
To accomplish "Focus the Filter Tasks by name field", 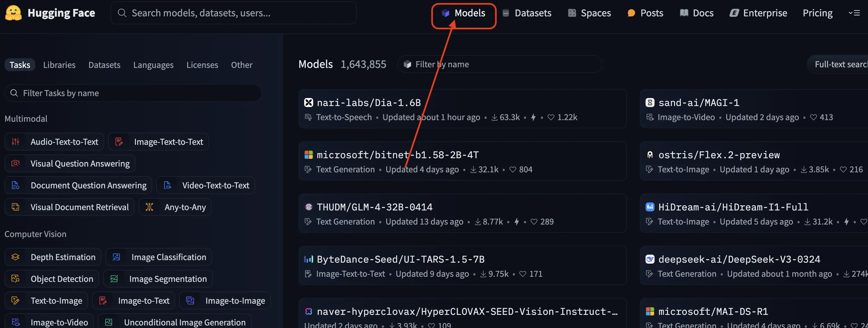I will click(133, 93).
